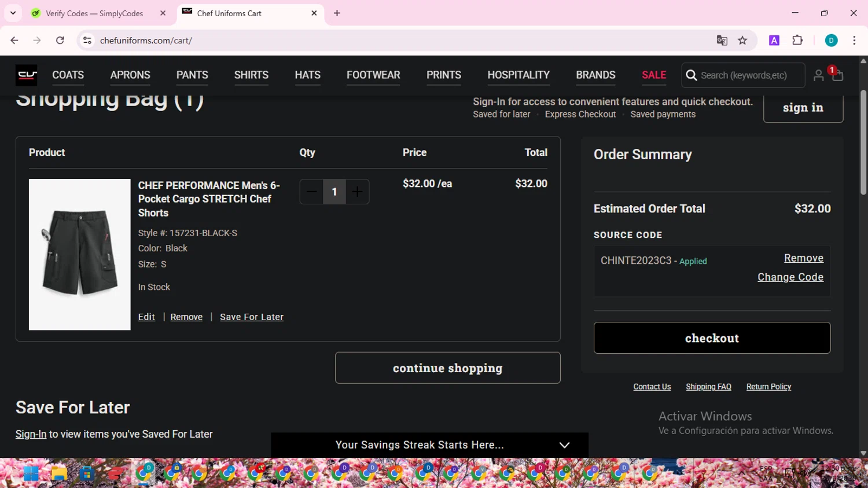Click the quantity value field showing 1
Image resolution: width=868 pixels, height=488 pixels.
pyautogui.click(x=334, y=192)
